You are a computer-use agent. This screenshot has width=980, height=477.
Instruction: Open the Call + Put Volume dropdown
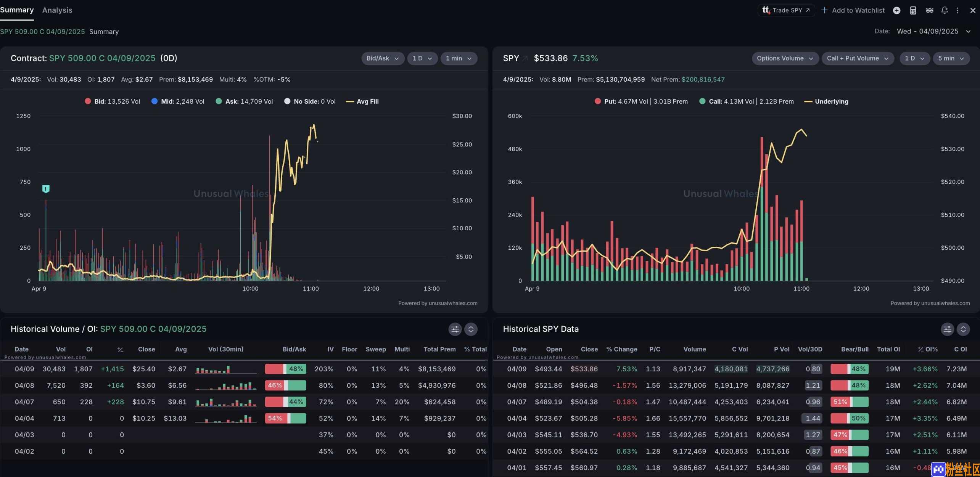pyautogui.click(x=858, y=58)
